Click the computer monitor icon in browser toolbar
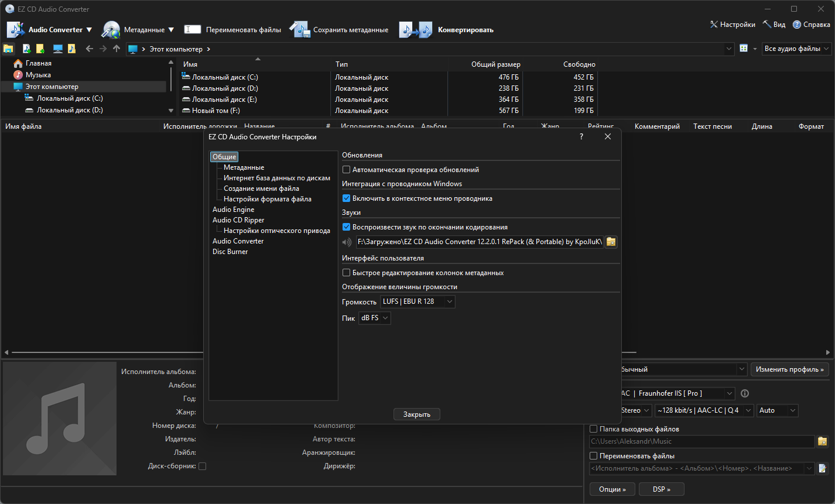Screen dimensions: 835x504 click(58, 49)
